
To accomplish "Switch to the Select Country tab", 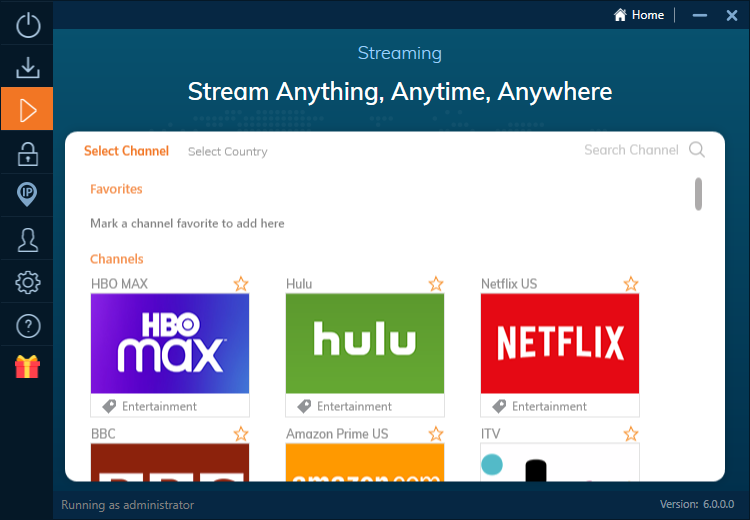I will pyautogui.click(x=228, y=152).
